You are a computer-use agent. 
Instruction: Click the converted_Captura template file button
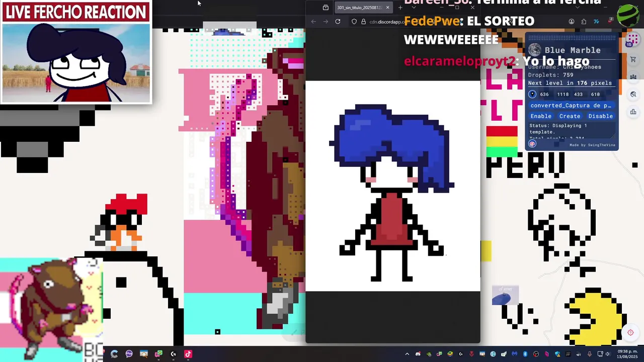571,106
